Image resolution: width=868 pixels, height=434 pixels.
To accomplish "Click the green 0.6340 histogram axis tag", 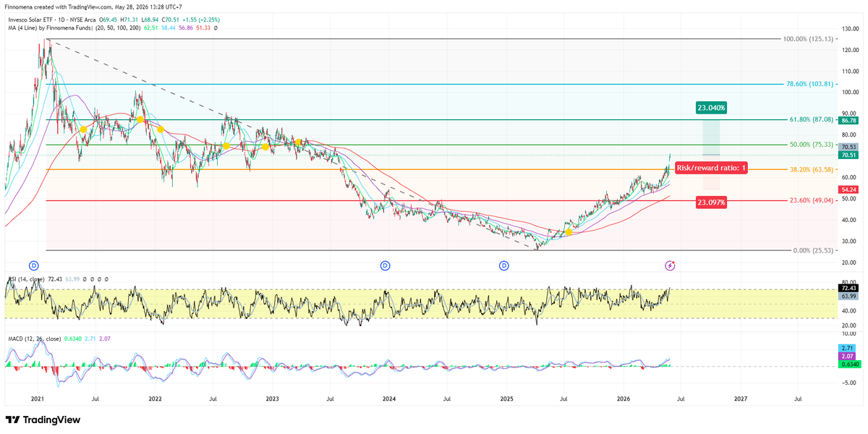I will coord(848,366).
